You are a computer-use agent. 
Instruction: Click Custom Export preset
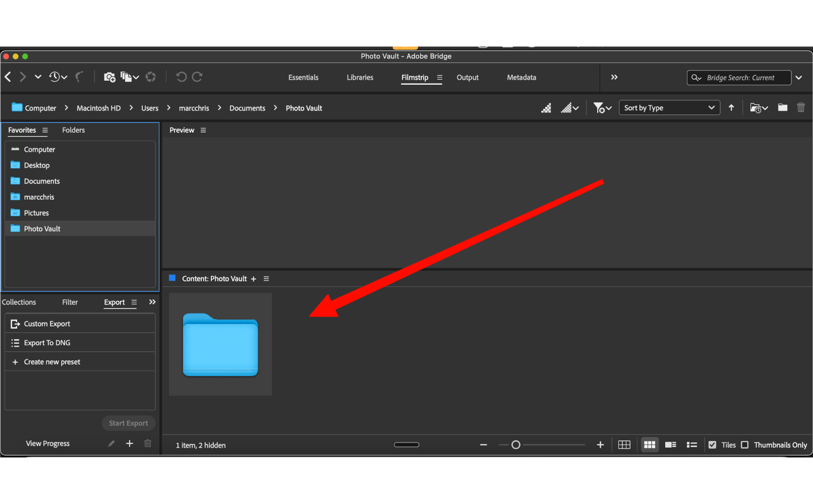80,324
